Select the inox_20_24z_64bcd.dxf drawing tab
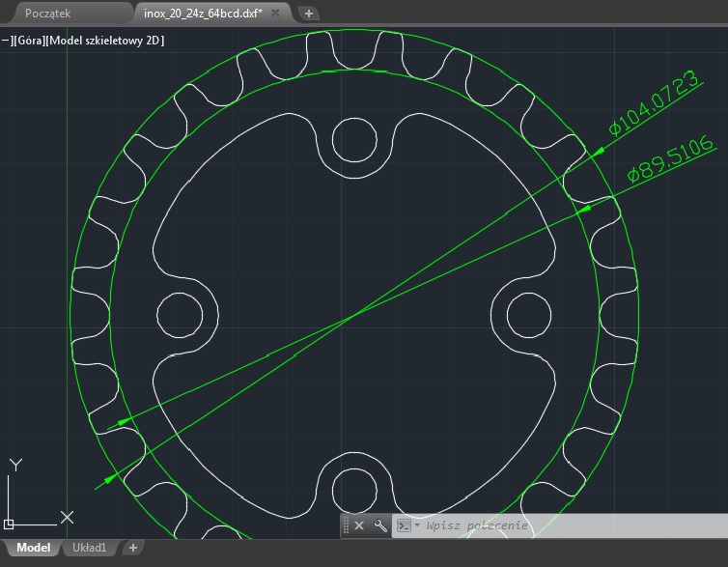 [203, 14]
